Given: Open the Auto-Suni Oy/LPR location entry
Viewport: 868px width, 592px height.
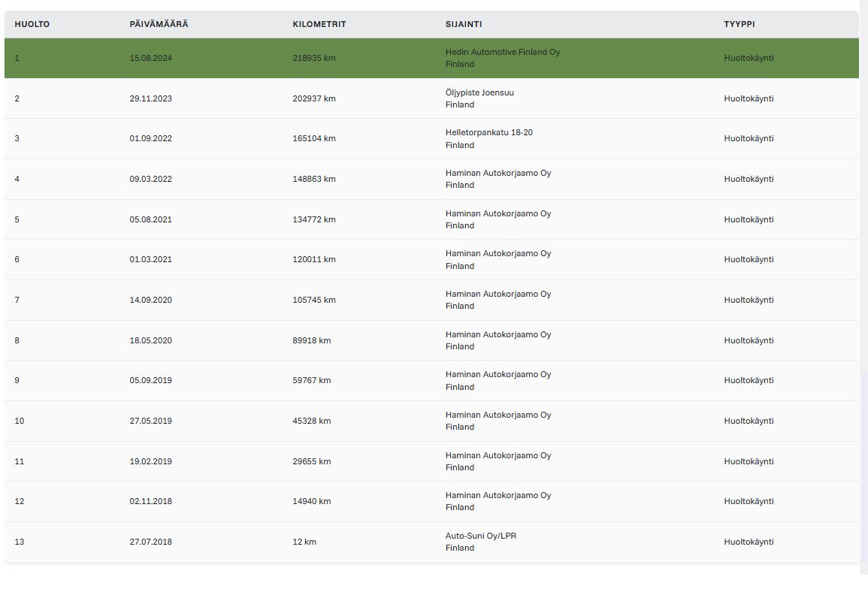Looking at the screenshot, I should (480, 536).
